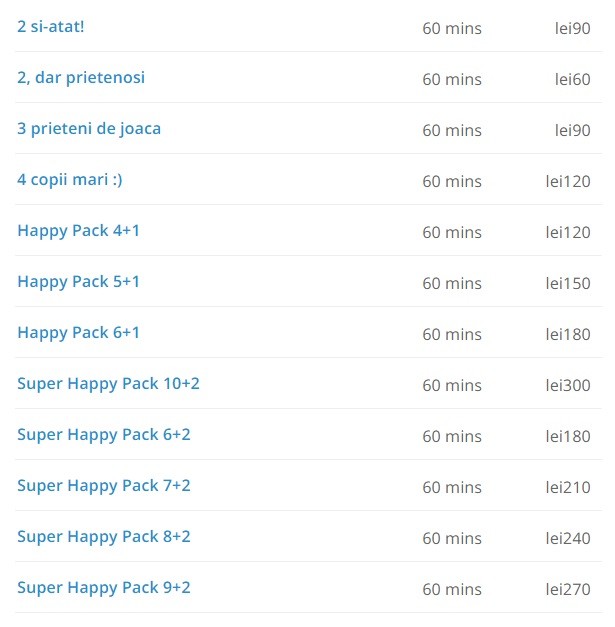
Task: Choose the Happy Pack 4+1 link
Action: 78,231
